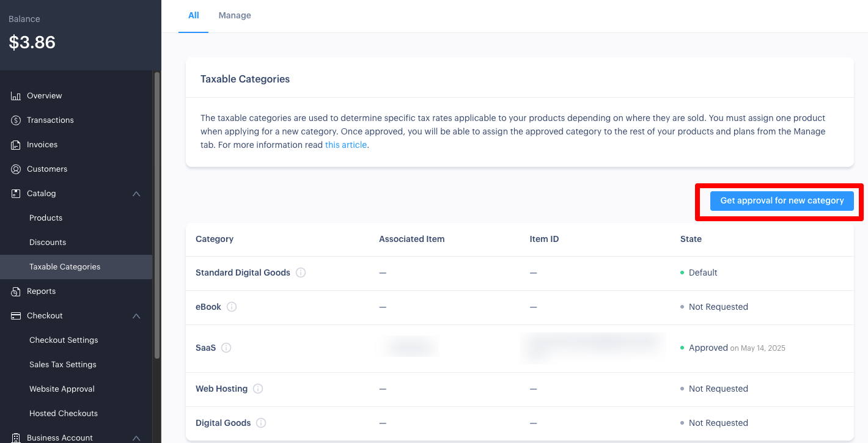The image size is (868, 443).
Task: Click the sidebar vertical scrollbar
Action: (157, 214)
